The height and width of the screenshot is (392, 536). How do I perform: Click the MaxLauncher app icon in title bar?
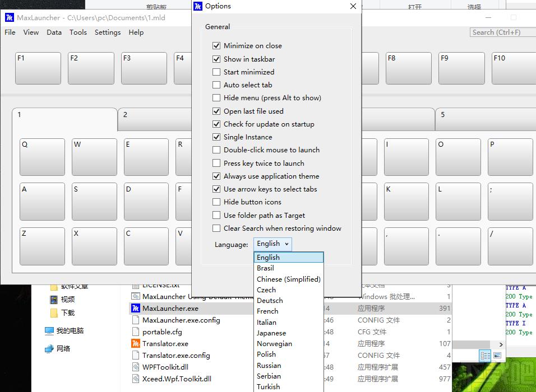pos(9,17)
